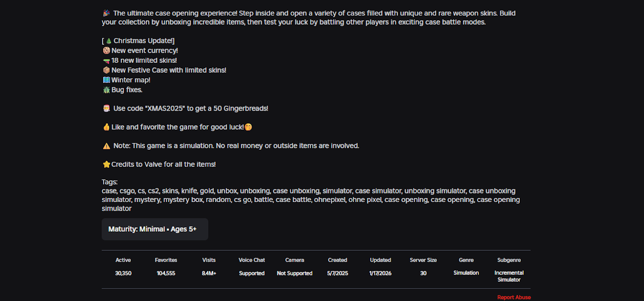Click the thumbs up emoji before Like and favorite
644x301 pixels.
tap(106, 127)
